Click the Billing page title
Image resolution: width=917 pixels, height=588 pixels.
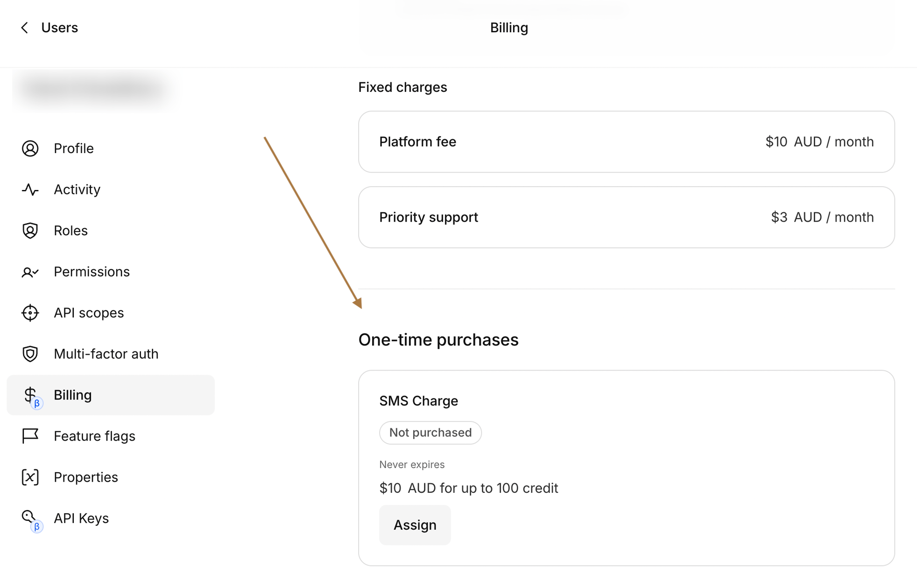[509, 28]
